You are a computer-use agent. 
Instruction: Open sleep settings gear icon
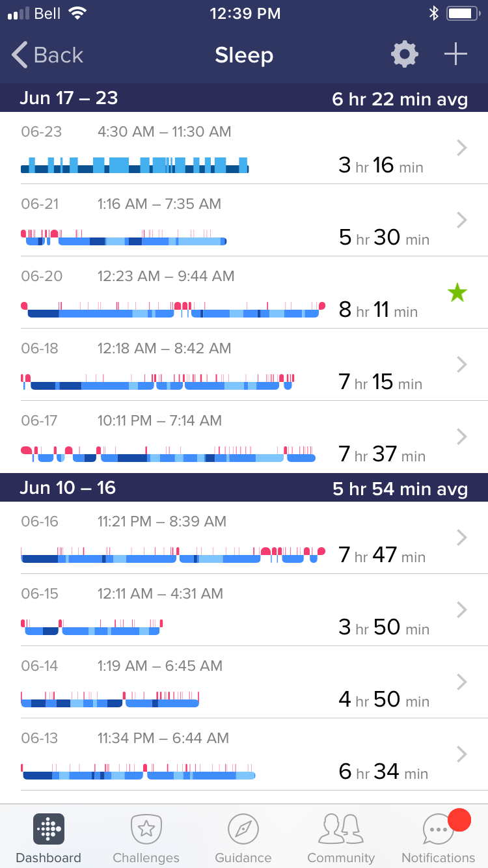coord(405,55)
